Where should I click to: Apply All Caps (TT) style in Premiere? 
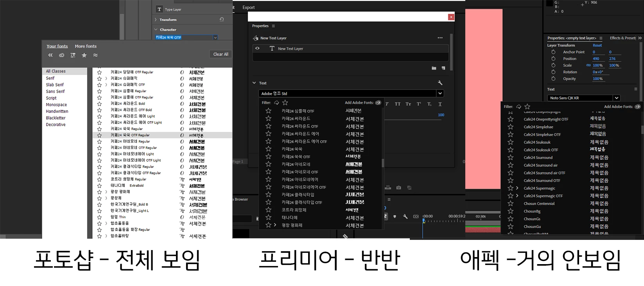click(398, 104)
